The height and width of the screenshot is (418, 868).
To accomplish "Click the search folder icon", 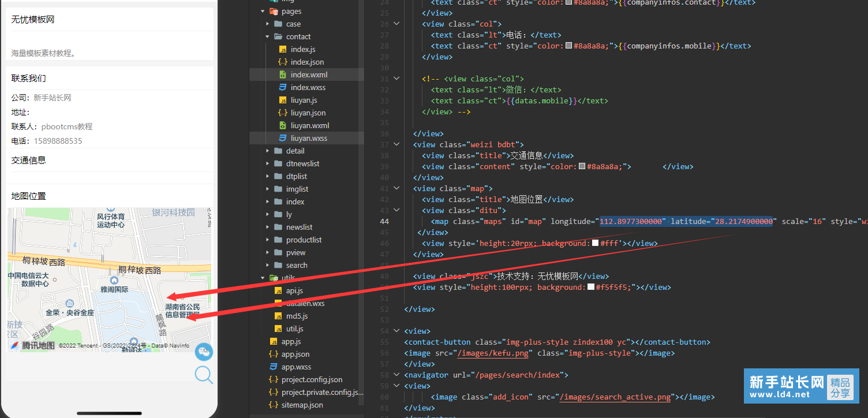I will coord(278,265).
